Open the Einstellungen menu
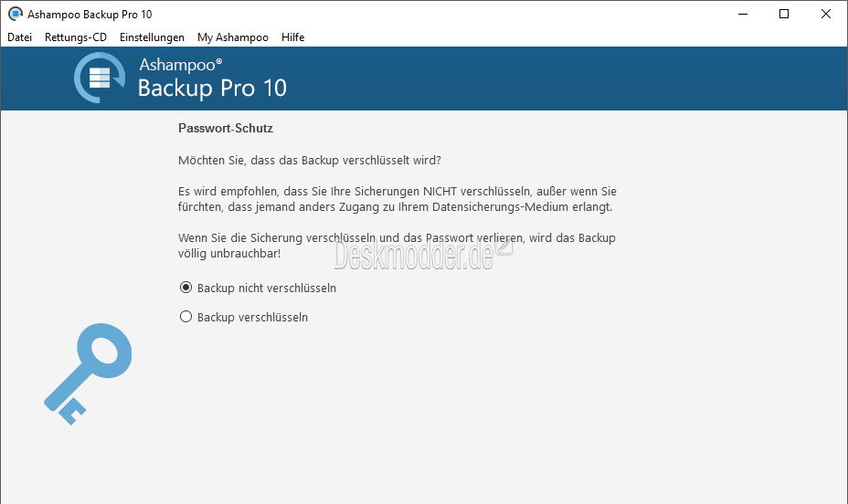 [x=152, y=37]
